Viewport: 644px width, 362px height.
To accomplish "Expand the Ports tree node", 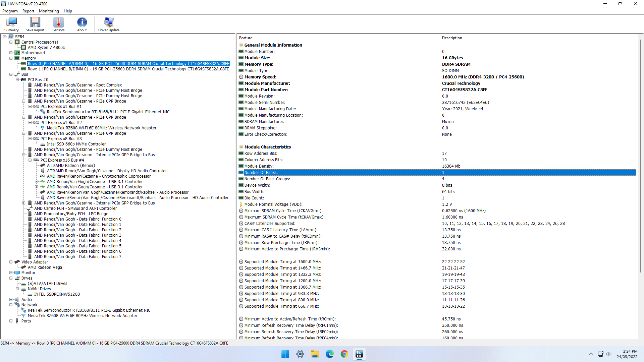I will (11, 321).
